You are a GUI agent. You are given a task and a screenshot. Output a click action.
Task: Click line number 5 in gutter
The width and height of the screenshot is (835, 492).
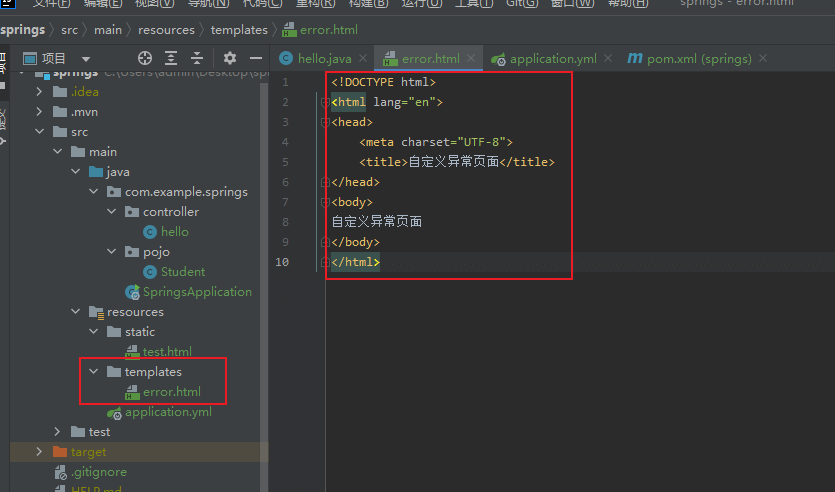click(x=285, y=162)
